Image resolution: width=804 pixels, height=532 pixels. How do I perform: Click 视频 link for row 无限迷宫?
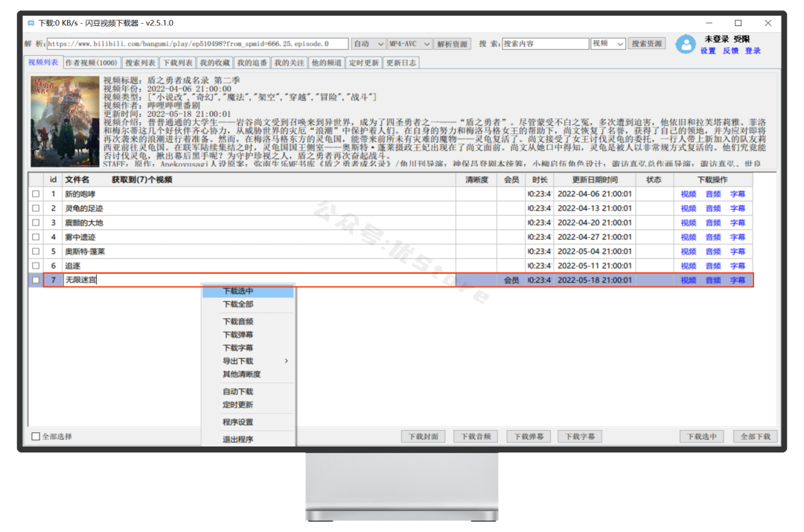point(689,281)
